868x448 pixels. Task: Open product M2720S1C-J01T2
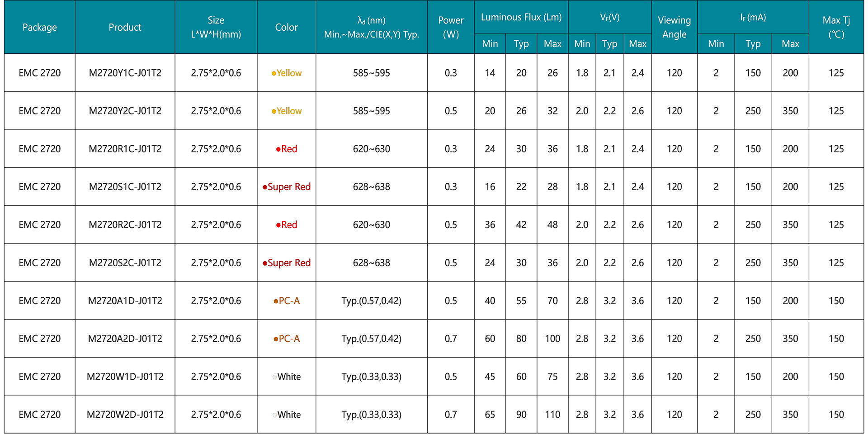(125, 187)
